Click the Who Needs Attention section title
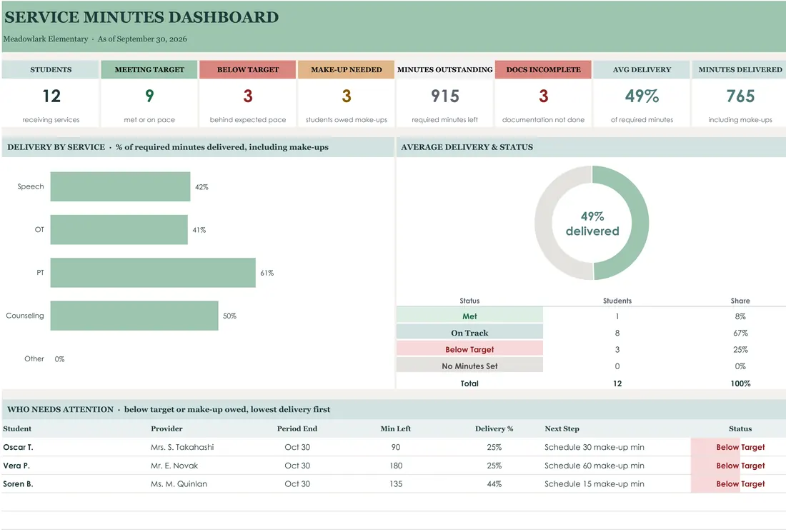The image size is (786, 532). pos(169,409)
